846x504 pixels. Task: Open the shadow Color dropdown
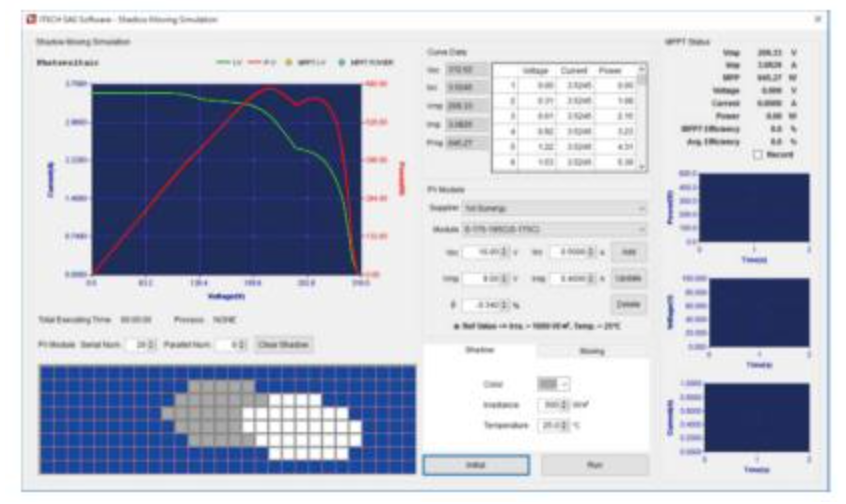click(x=554, y=384)
